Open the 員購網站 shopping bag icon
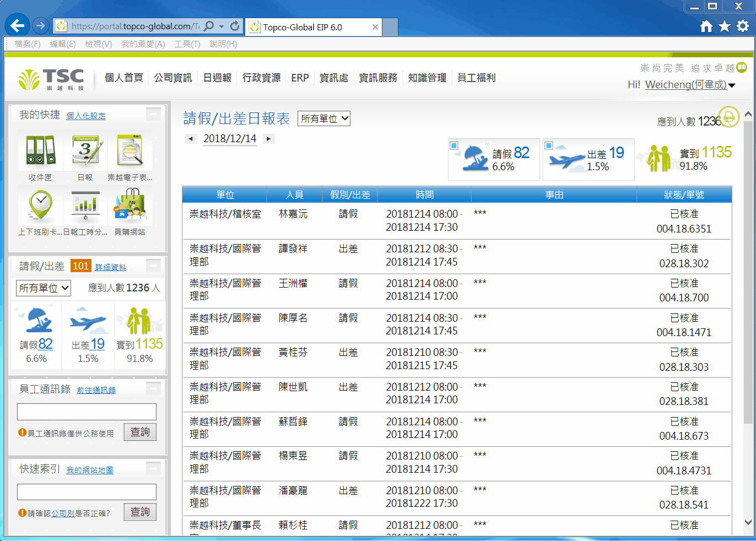Viewport: 756px width, 541px height. click(130, 205)
